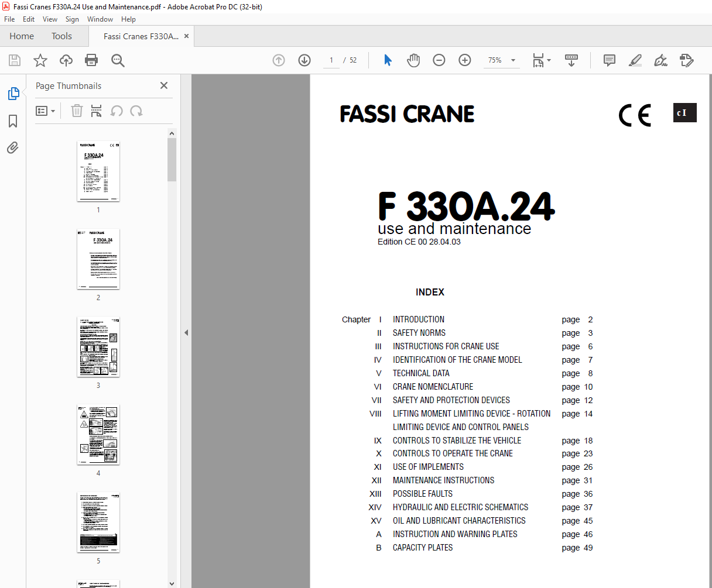Open Bookmarks sidebar panel
This screenshot has height=588, width=712.
tap(13, 121)
